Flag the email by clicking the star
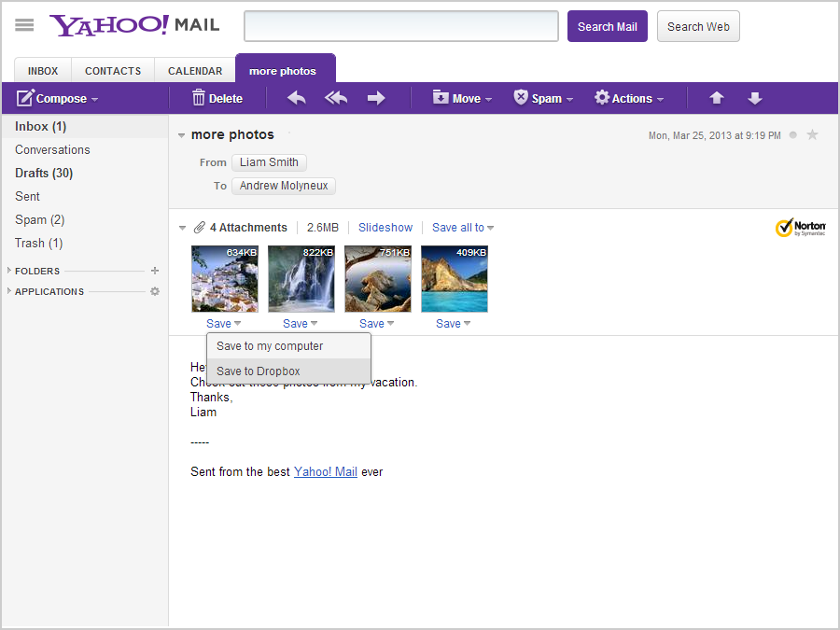 coord(812,134)
